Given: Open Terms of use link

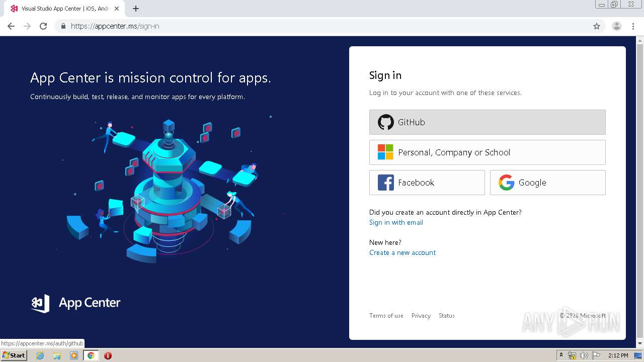Looking at the screenshot, I should click(x=386, y=316).
